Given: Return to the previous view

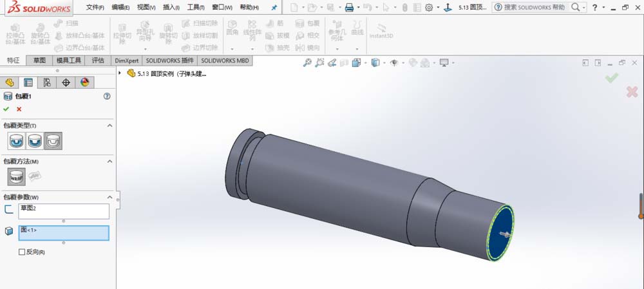Looking at the screenshot, I should [x=332, y=63].
